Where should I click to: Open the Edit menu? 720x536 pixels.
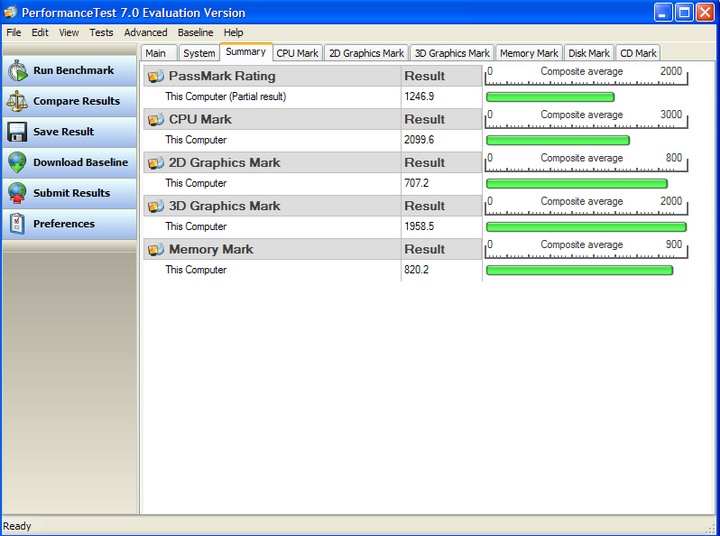40,33
